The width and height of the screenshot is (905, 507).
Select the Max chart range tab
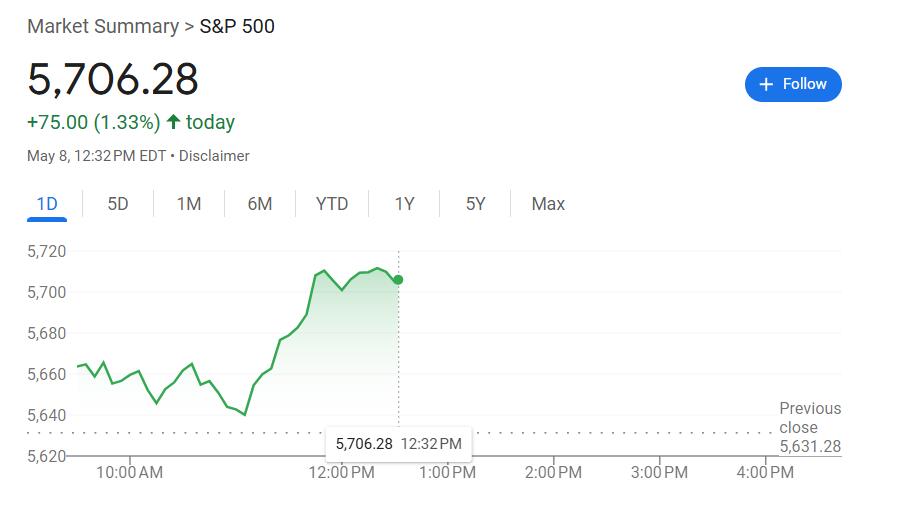click(x=548, y=204)
